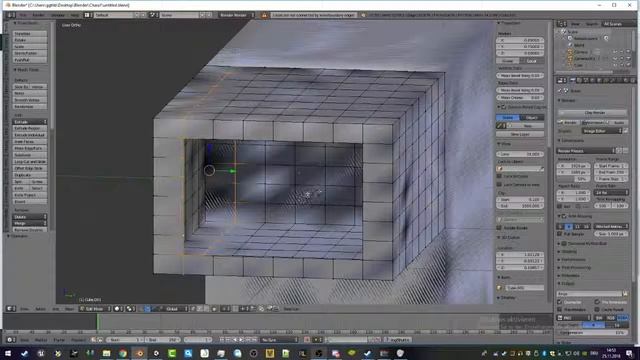Screen dimensions: 640x360
Task: Open File Explorer from the taskbar
Action: coord(107,353)
